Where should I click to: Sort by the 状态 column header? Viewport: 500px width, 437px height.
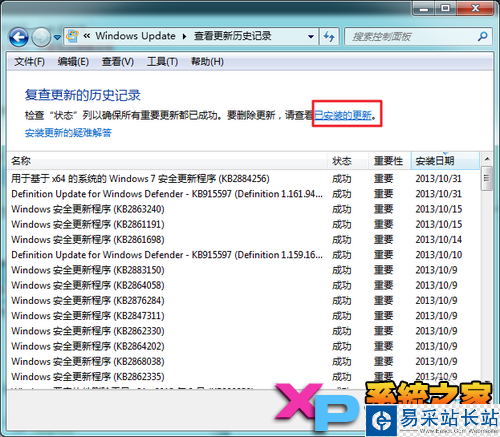[x=348, y=161]
